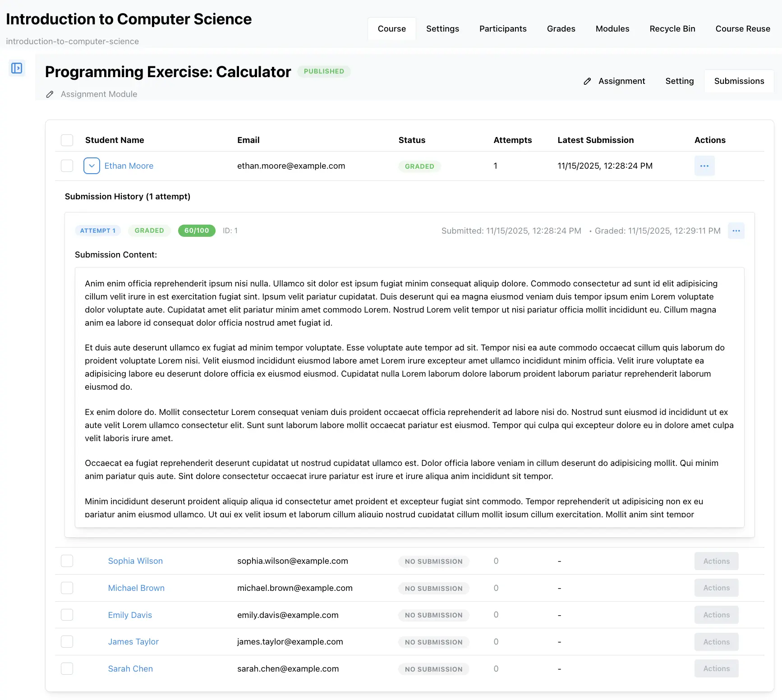The image size is (782, 700).
Task: Select Sophia Wilson's row checkbox
Action: [67, 561]
